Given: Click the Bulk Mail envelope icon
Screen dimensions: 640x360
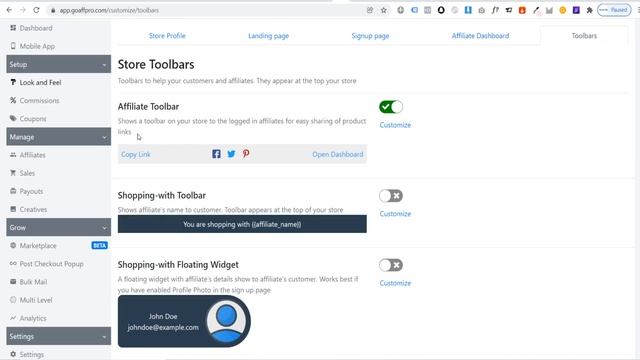Looking at the screenshot, I should 13,281.
